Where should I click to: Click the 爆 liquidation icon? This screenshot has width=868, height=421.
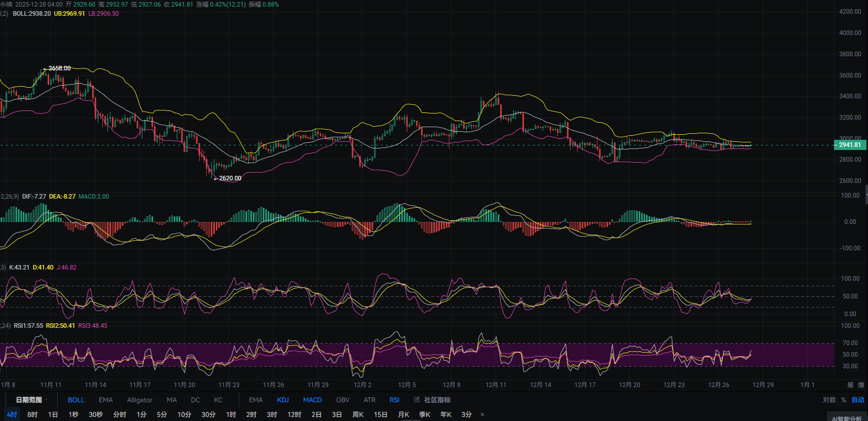coord(861,385)
